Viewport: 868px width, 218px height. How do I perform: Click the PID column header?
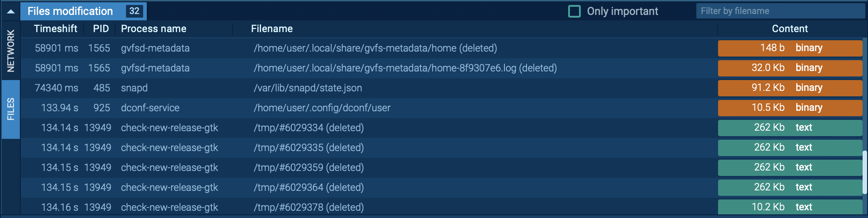(x=101, y=29)
